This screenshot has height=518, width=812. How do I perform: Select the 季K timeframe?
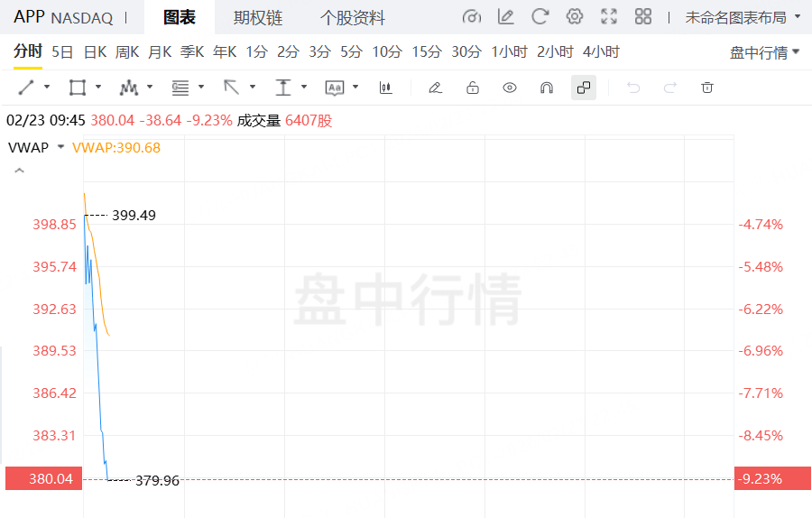[x=192, y=51]
